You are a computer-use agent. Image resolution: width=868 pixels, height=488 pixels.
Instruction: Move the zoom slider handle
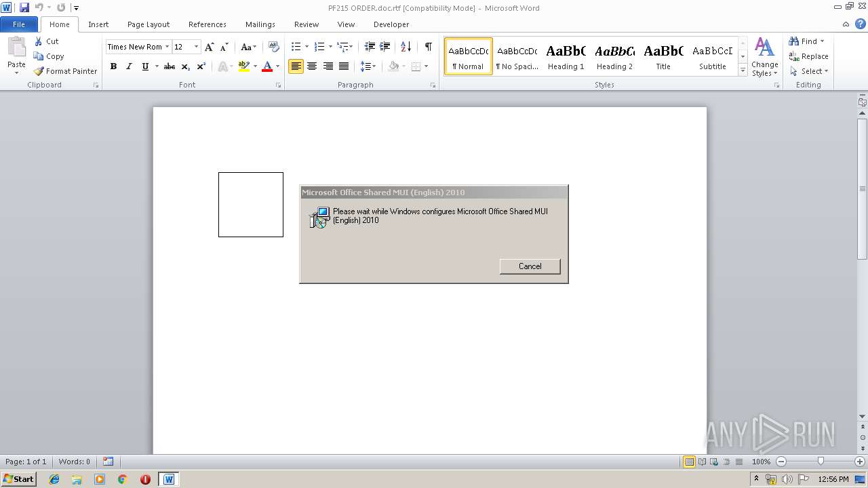[821, 462]
